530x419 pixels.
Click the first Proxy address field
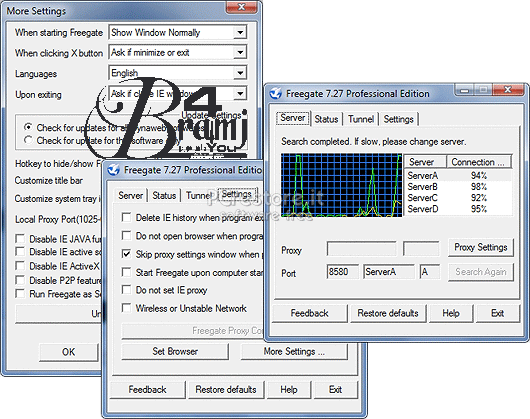(x=361, y=249)
